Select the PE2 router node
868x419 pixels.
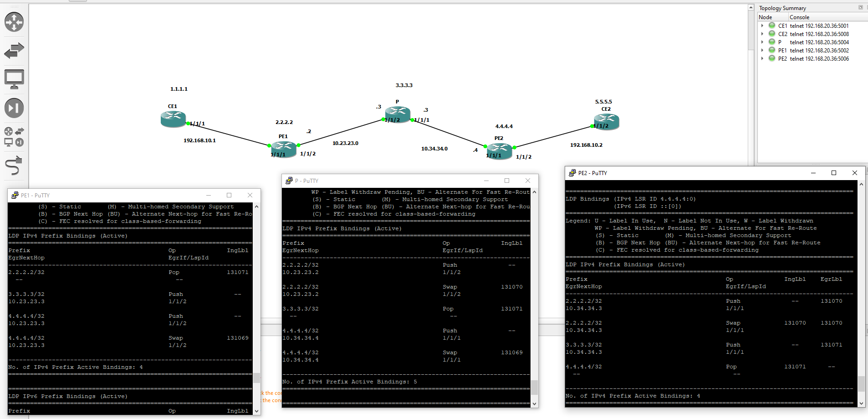[x=500, y=150]
